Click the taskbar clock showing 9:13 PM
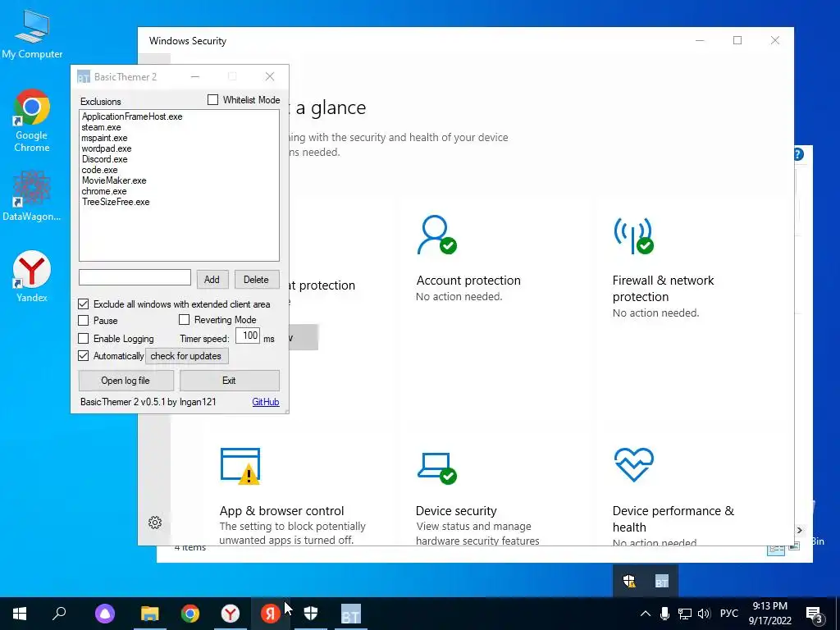Image resolution: width=840 pixels, height=630 pixels. 769,614
